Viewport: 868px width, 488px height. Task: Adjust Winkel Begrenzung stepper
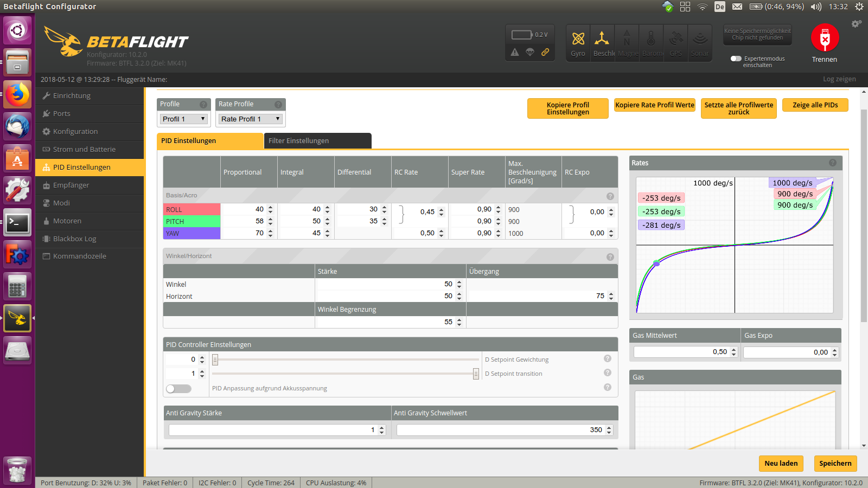click(459, 322)
